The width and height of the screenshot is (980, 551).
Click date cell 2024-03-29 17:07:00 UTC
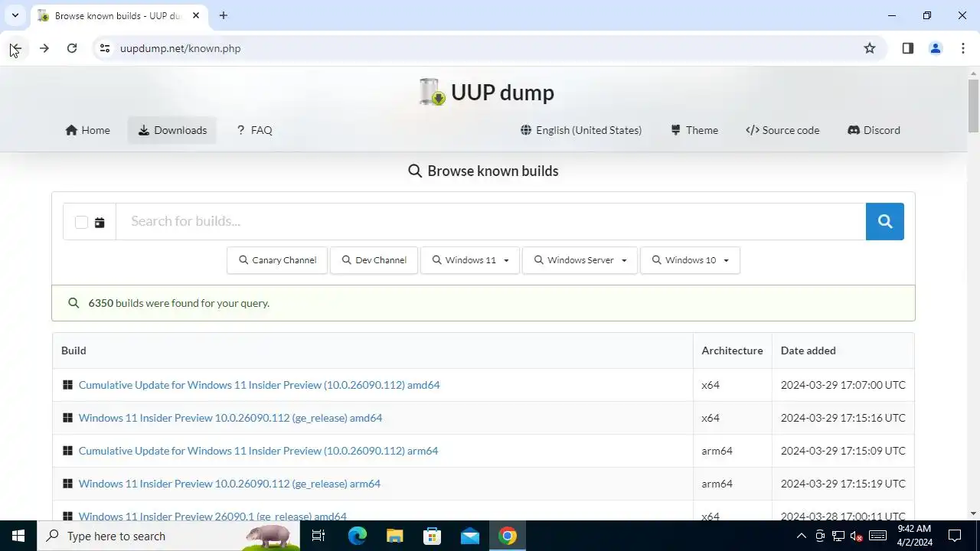tap(843, 385)
